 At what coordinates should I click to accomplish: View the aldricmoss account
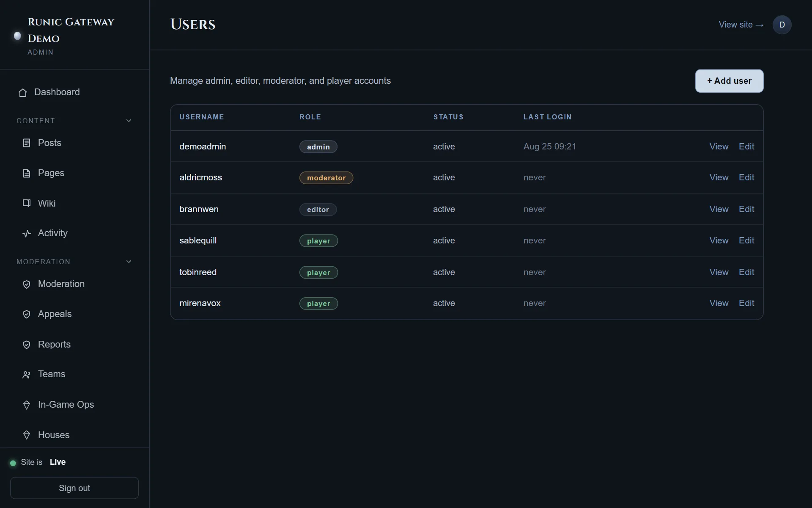[719, 177]
